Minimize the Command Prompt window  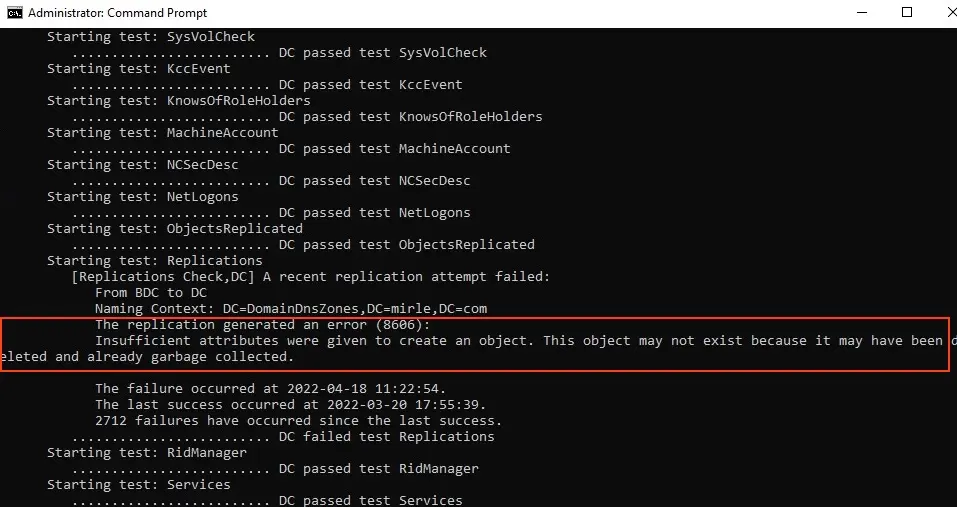[862, 13]
